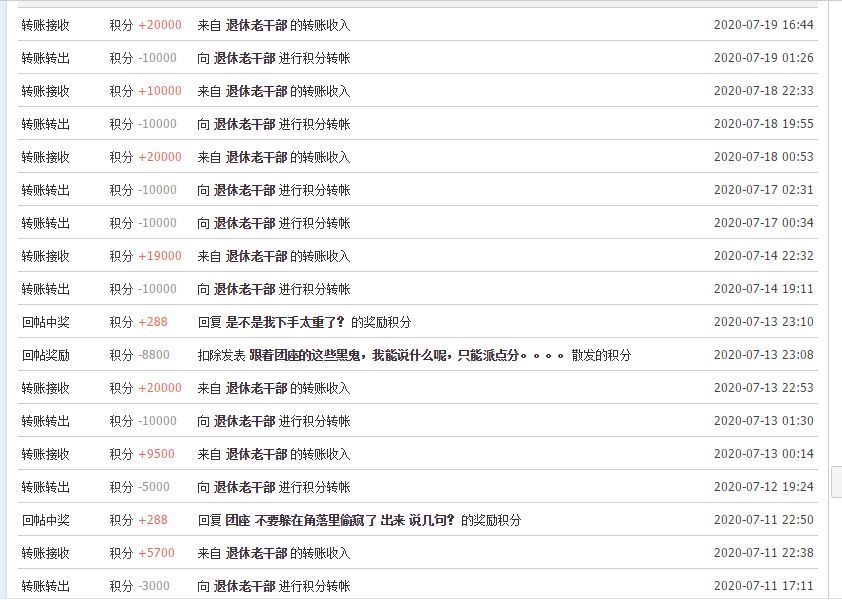Open 退休老干部 in the +19000 income row
Screen dimensions: 842x608
coord(256,256)
